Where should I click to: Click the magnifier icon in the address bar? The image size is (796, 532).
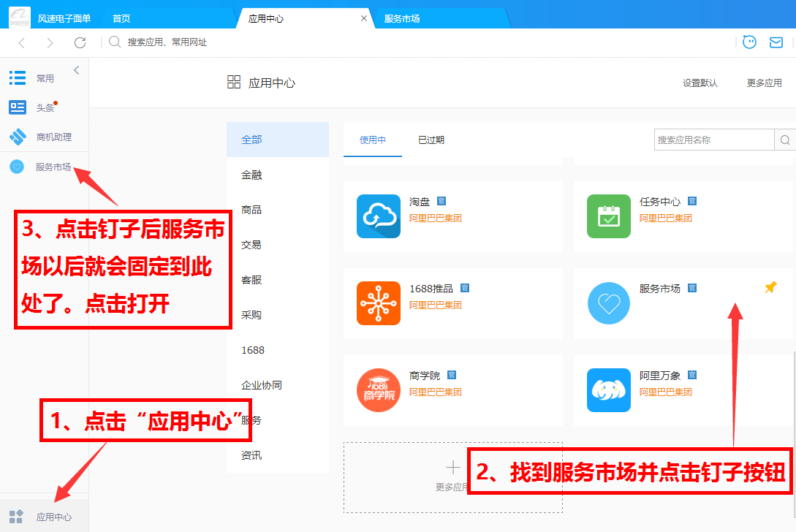pos(115,42)
